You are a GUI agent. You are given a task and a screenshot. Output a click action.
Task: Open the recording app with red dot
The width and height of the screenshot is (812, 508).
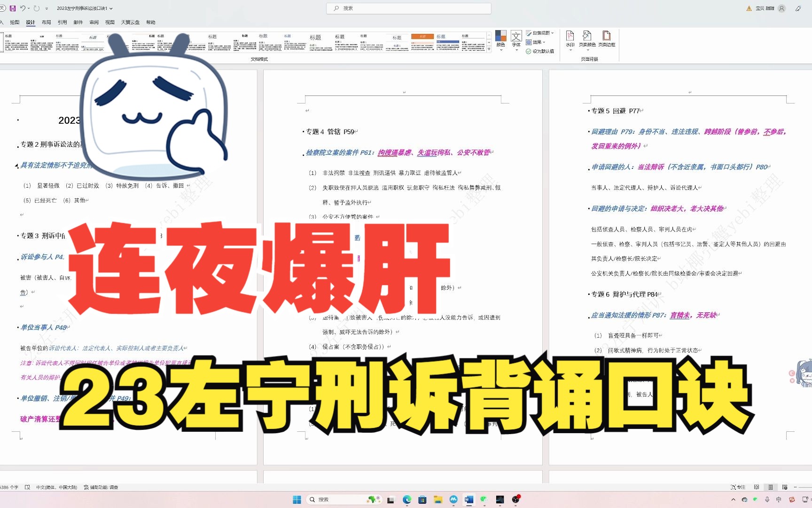515,500
